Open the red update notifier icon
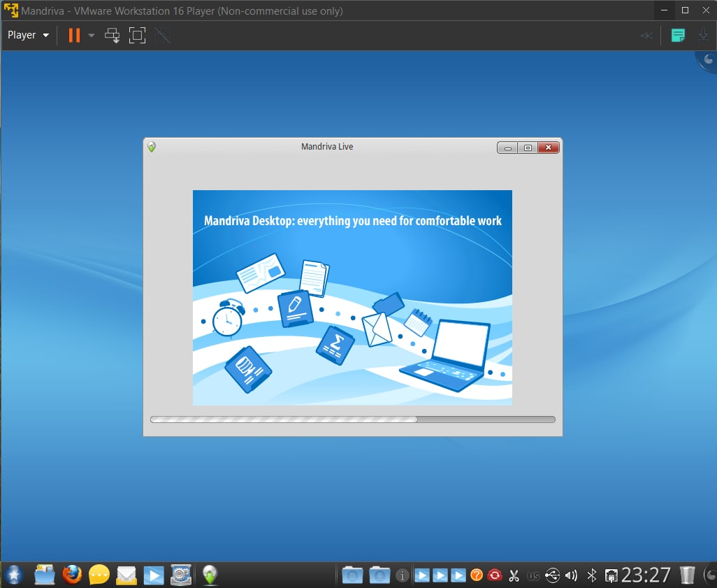This screenshot has height=588, width=717. pos(494,575)
